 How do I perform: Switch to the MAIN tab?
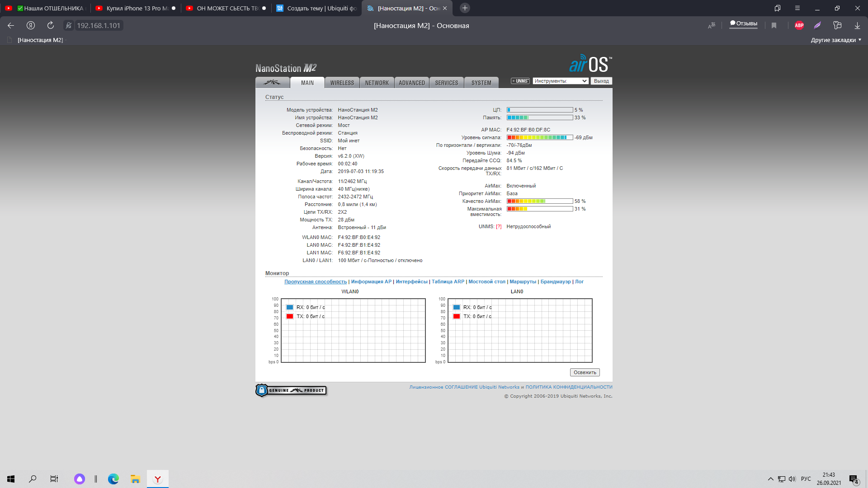pyautogui.click(x=307, y=83)
